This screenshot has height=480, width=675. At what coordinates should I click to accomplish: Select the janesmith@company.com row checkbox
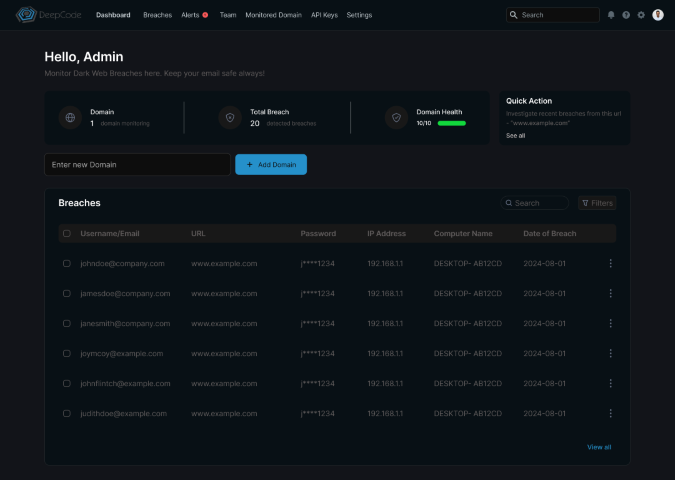pos(67,323)
